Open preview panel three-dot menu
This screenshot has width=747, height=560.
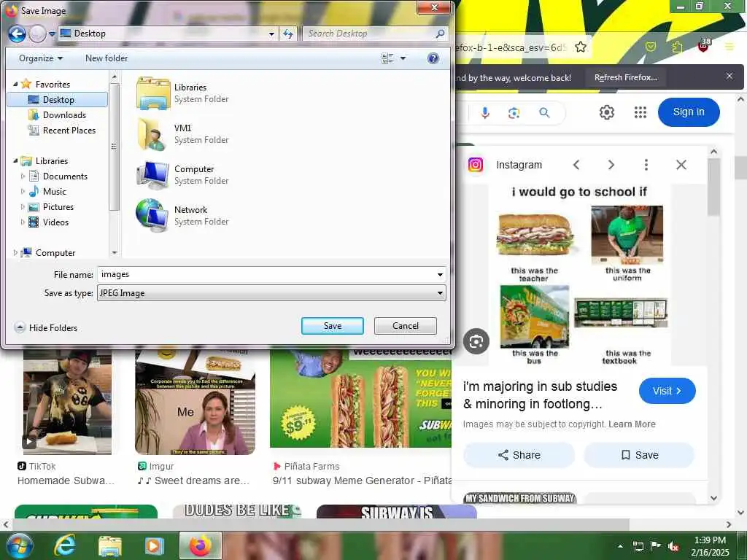tap(646, 165)
